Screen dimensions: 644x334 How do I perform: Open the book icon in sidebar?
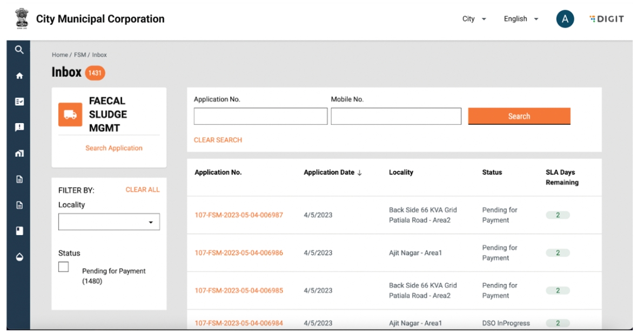click(x=19, y=231)
